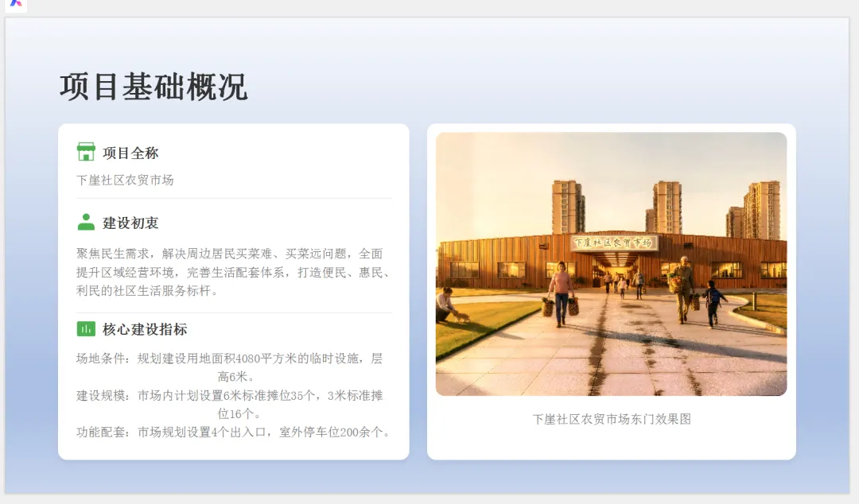This screenshot has height=504, width=859.
Task: Click the text 下崖社区农贸市场 under 项目全称
Action: point(124,180)
